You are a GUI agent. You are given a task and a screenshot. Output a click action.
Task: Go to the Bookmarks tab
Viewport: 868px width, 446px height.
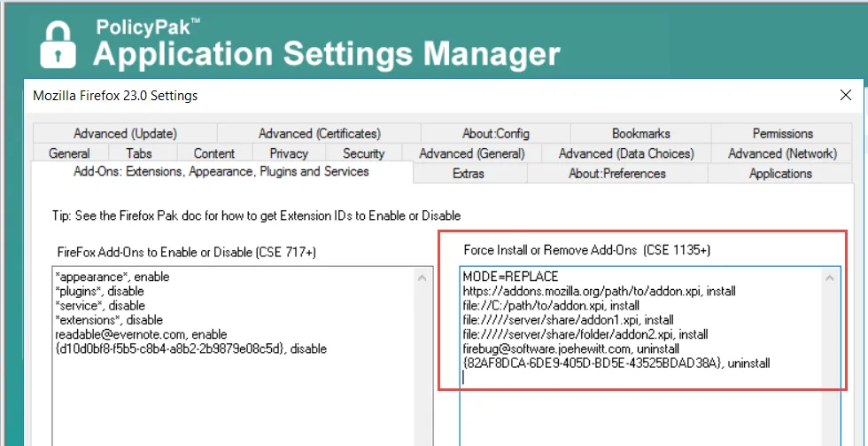pyautogui.click(x=641, y=134)
